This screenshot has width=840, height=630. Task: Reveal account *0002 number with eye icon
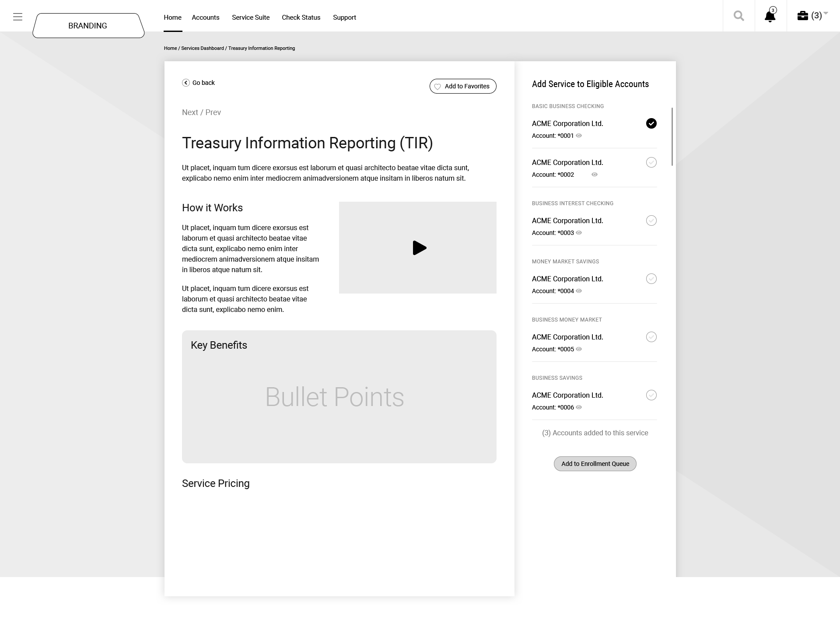[595, 175]
